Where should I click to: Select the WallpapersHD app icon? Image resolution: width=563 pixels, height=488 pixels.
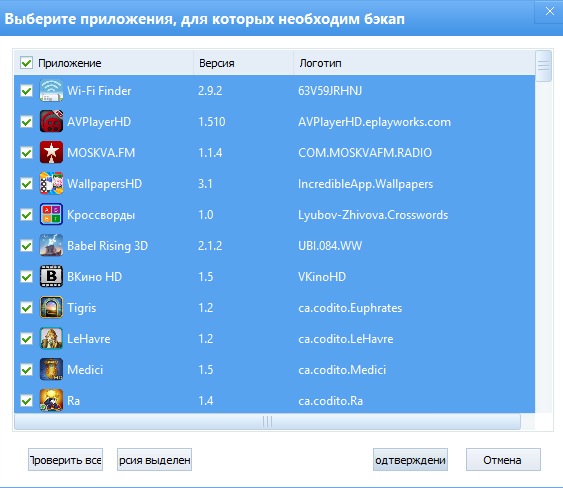pos(51,183)
